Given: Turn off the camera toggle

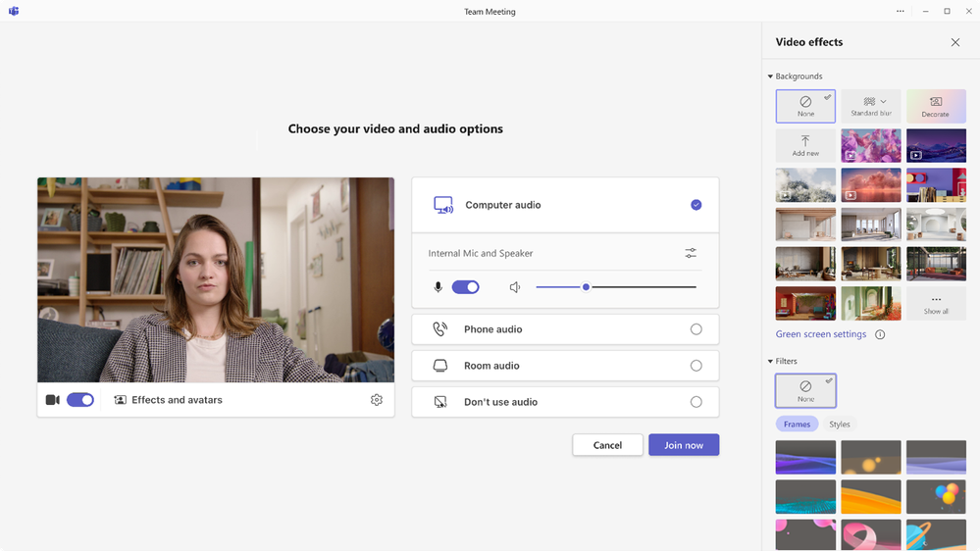Looking at the screenshot, I should [x=80, y=400].
